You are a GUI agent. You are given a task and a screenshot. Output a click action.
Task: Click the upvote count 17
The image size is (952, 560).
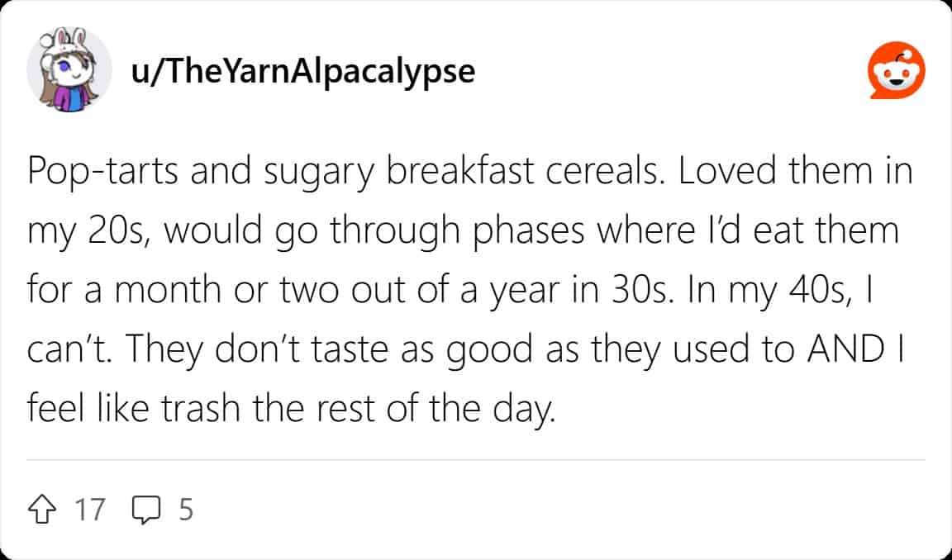(x=90, y=510)
